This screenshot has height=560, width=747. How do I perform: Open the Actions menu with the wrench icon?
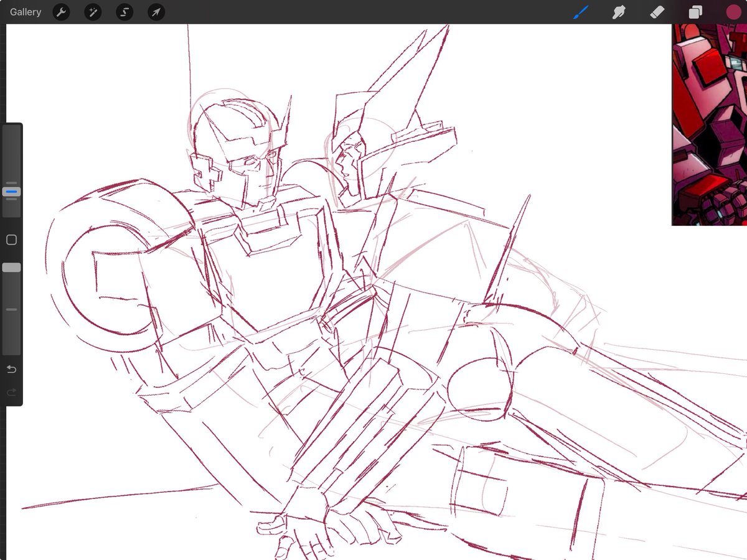pyautogui.click(x=61, y=12)
